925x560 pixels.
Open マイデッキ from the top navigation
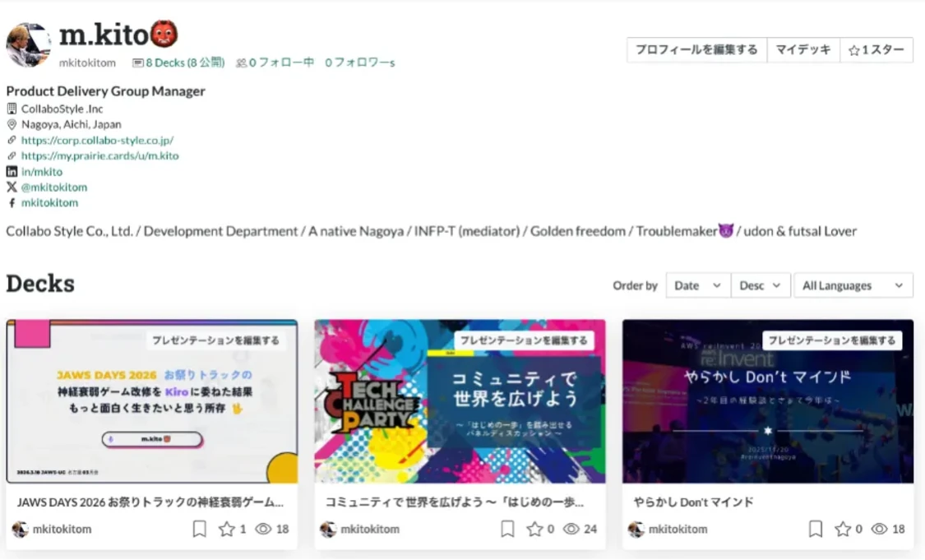[x=803, y=49]
